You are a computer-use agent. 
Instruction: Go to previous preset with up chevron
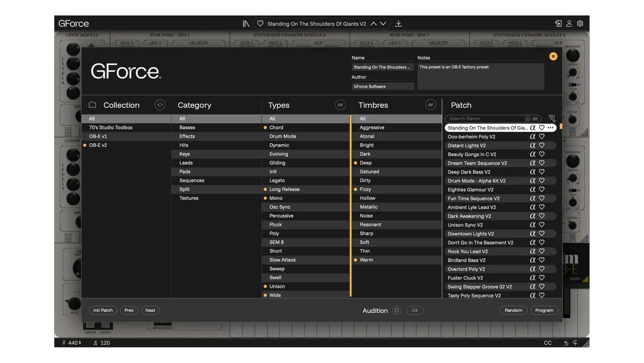374,24
